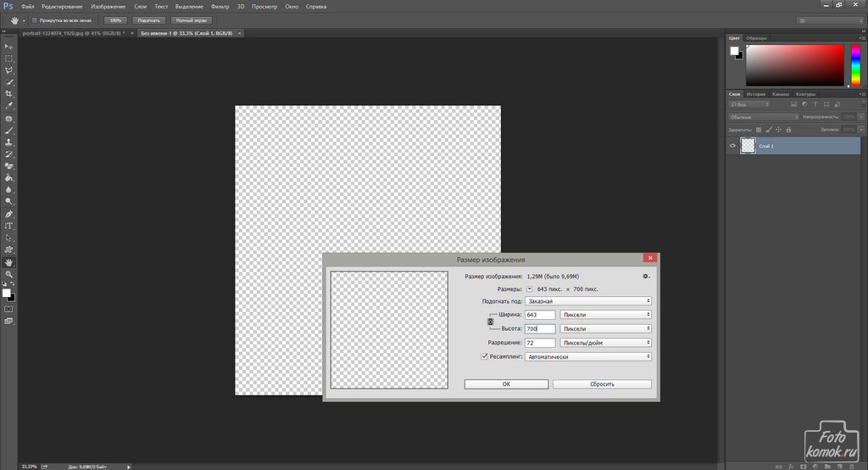Hide Слой 1 using the eye icon
Screen dimensions: 868x470
pos(732,146)
